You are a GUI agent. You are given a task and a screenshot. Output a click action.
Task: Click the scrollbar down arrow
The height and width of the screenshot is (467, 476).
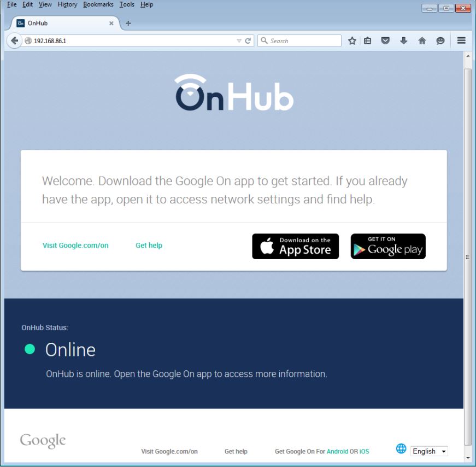coord(468,458)
